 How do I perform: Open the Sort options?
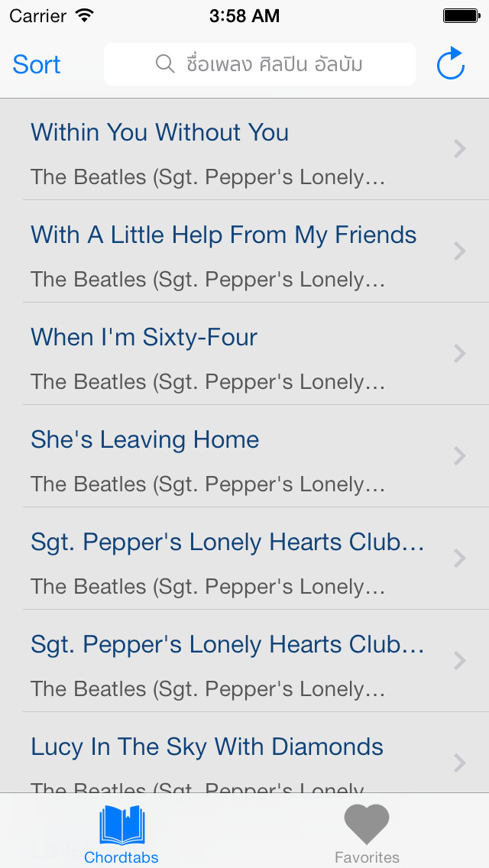pos(37,64)
